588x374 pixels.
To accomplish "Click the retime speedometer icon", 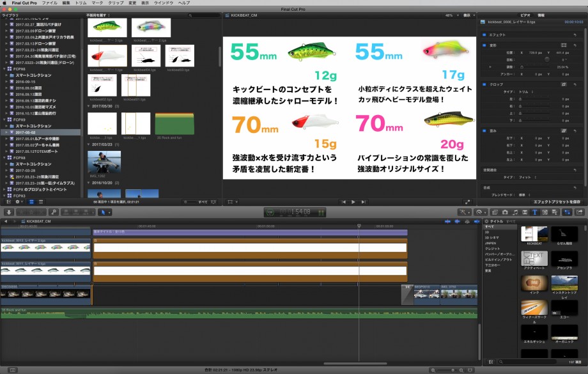I will tap(481, 212).
